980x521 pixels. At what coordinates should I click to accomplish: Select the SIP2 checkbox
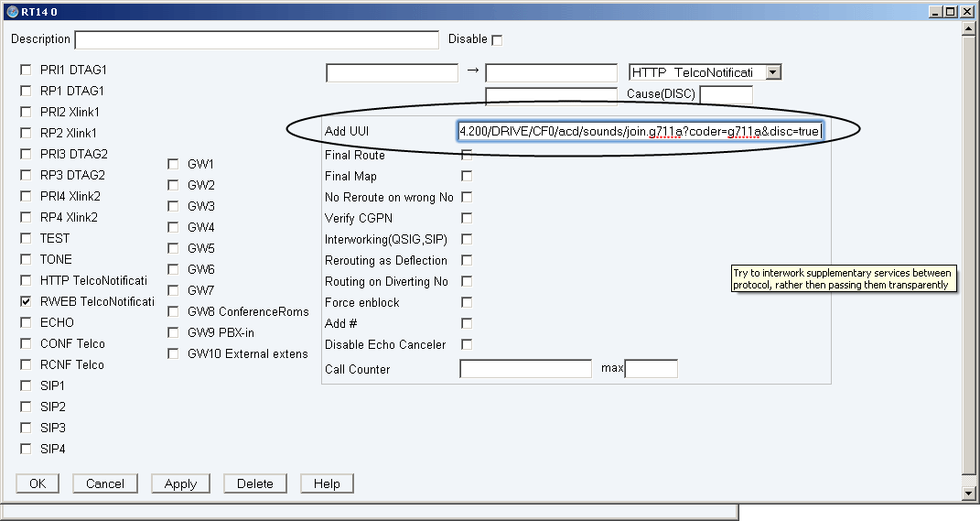[x=26, y=407]
